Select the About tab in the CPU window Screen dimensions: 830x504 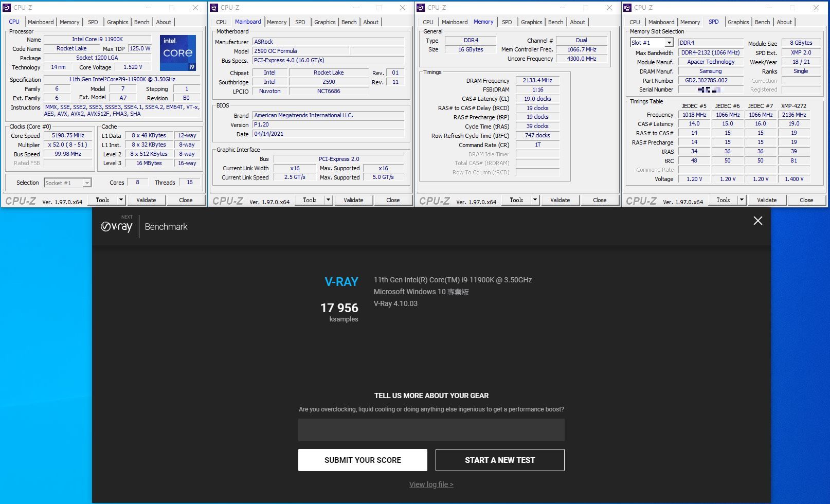[x=164, y=22]
